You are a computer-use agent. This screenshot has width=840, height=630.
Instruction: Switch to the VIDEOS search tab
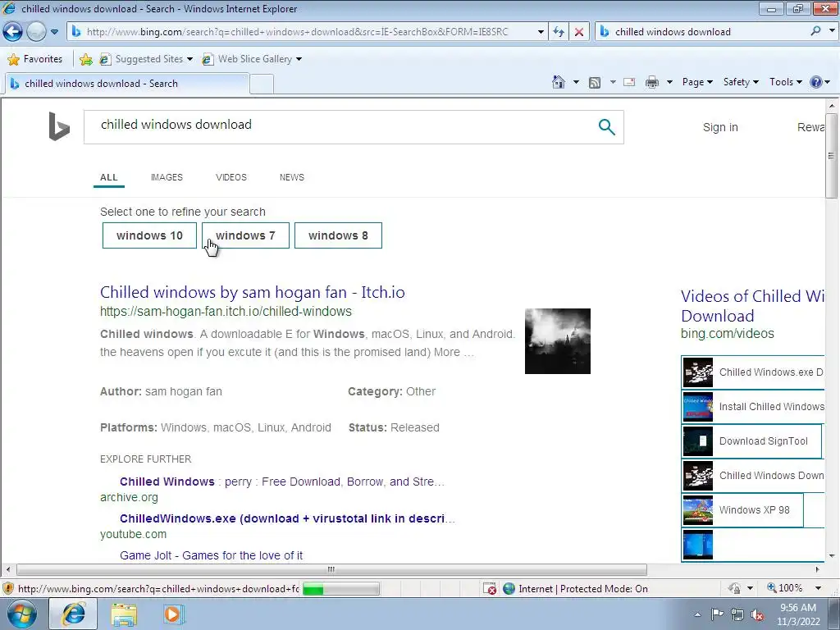click(x=231, y=177)
